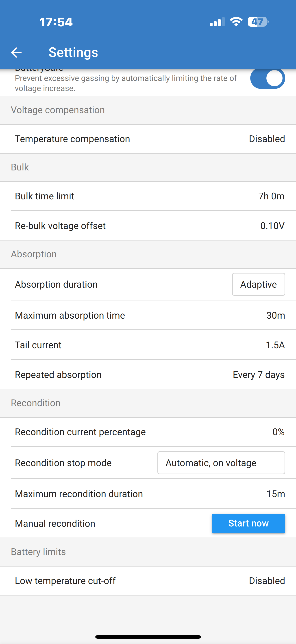The height and width of the screenshot is (644, 296).
Task: Tap the battery level indicator icon
Action: (x=258, y=22)
